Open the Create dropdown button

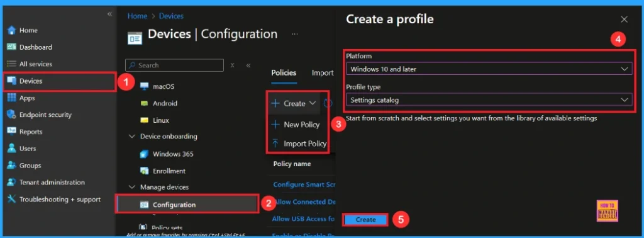(x=294, y=104)
